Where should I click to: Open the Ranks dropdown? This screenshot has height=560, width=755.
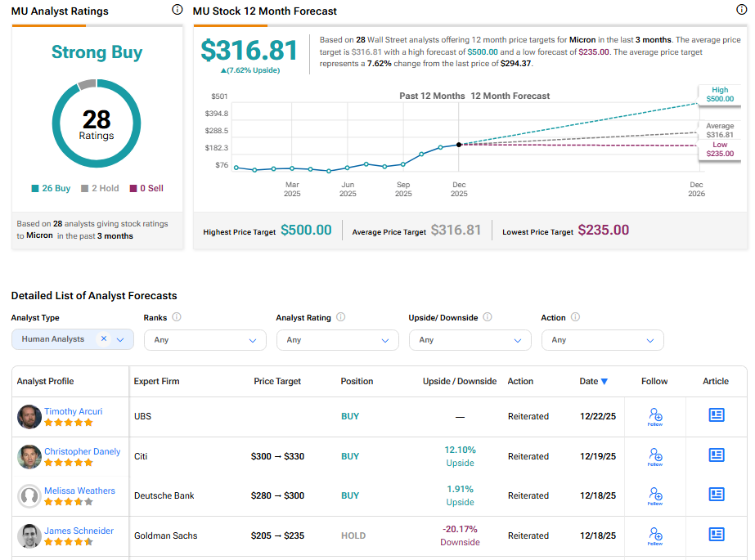[x=204, y=340]
